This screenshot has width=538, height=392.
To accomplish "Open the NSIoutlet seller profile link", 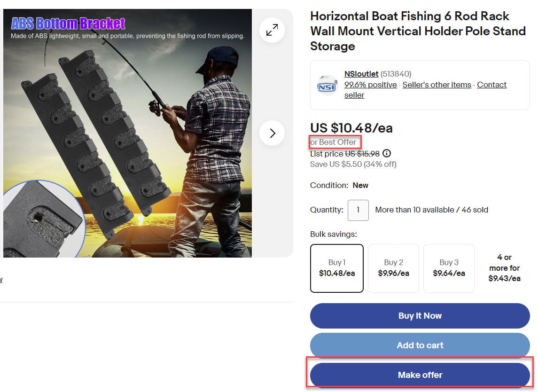I will pyautogui.click(x=361, y=74).
